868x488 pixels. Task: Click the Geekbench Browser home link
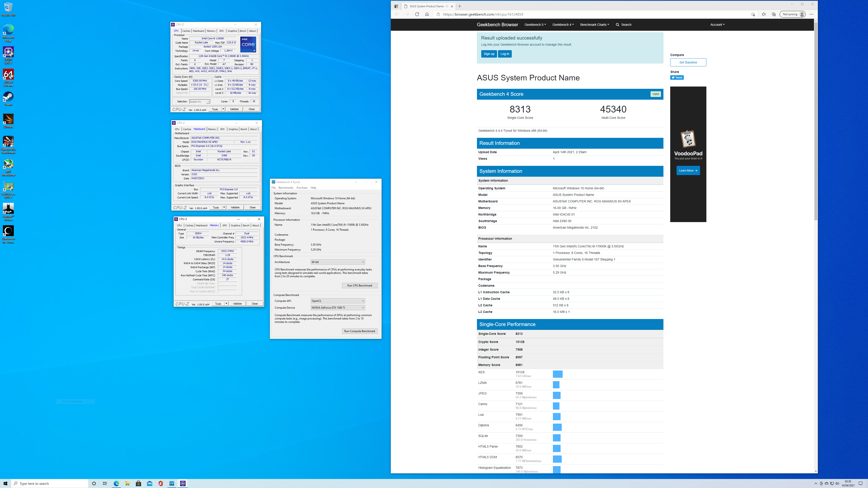(x=497, y=25)
